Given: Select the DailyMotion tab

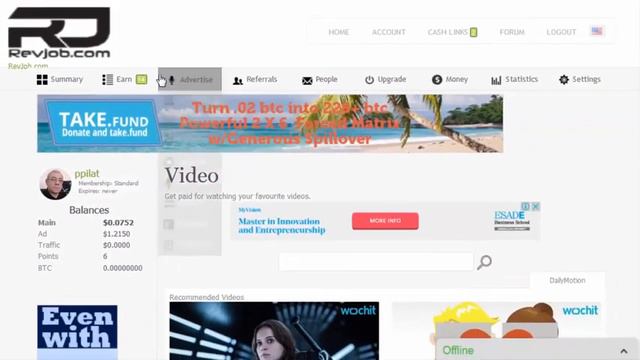Looking at the screenshot, I should coord(567,280).
